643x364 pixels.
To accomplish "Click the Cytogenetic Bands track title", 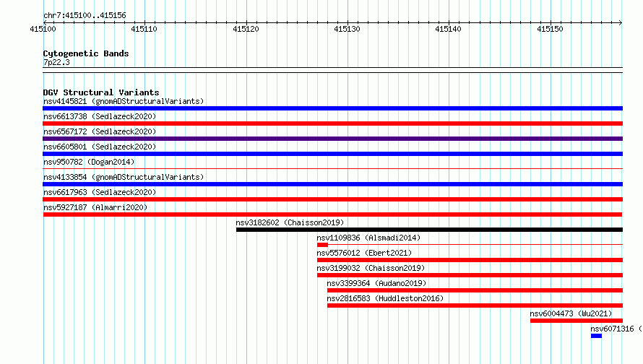I will pyautogui.click(x=86, y=53).
